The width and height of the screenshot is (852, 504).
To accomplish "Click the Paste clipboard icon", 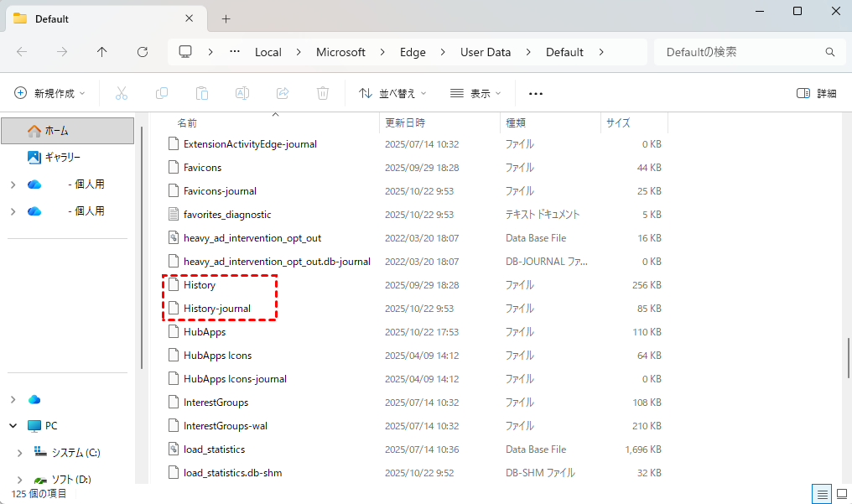I will (x=202, y=93).
